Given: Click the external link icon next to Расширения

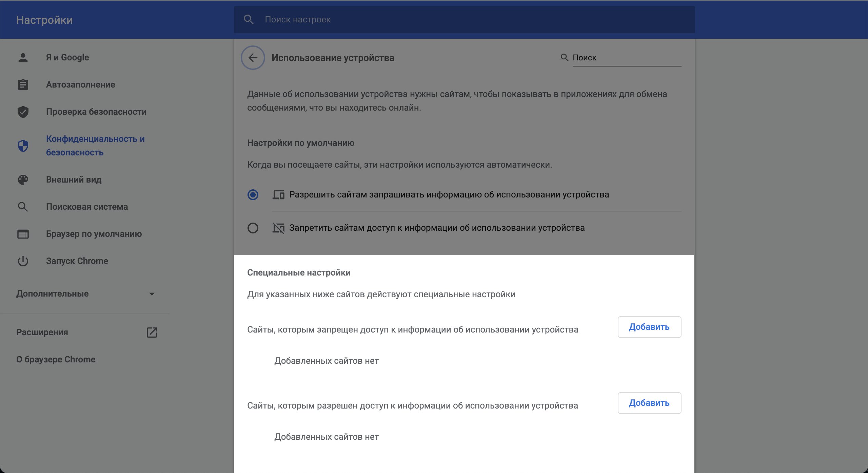Looking at the screenshot, I should coord(152,332).
